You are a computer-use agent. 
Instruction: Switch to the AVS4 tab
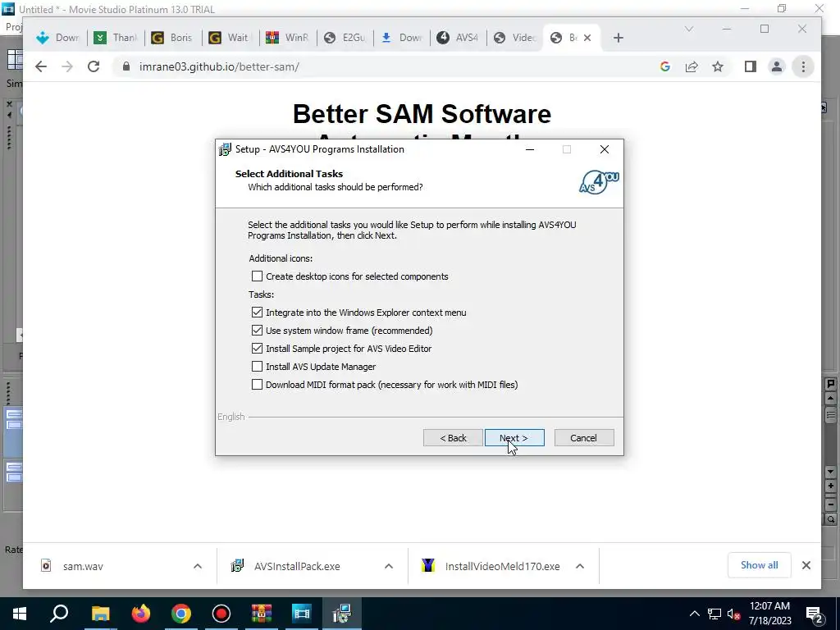coord(458,38)
